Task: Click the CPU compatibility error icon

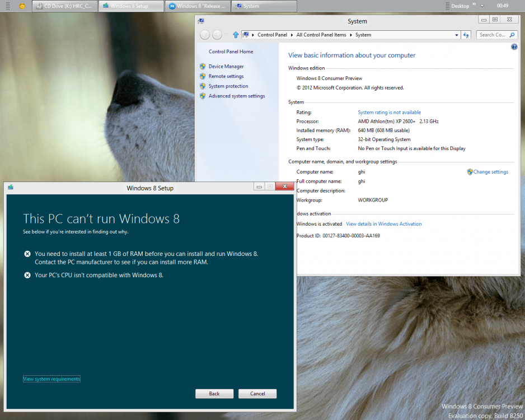Action: [x=27, y=276]
